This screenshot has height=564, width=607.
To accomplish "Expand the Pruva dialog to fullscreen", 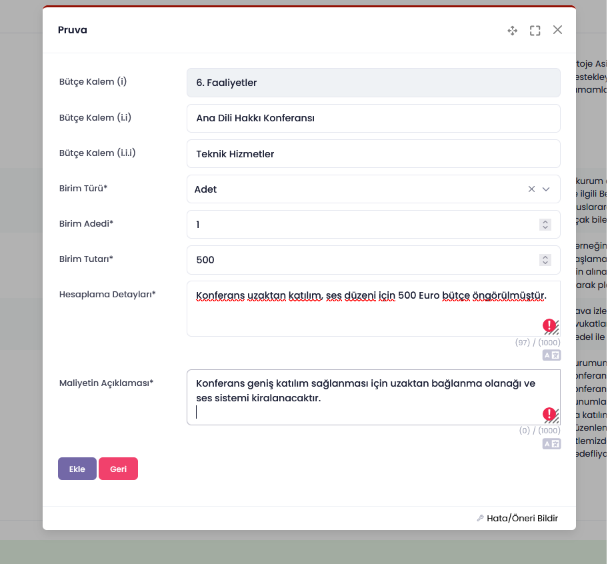I will tap(535, 31).
